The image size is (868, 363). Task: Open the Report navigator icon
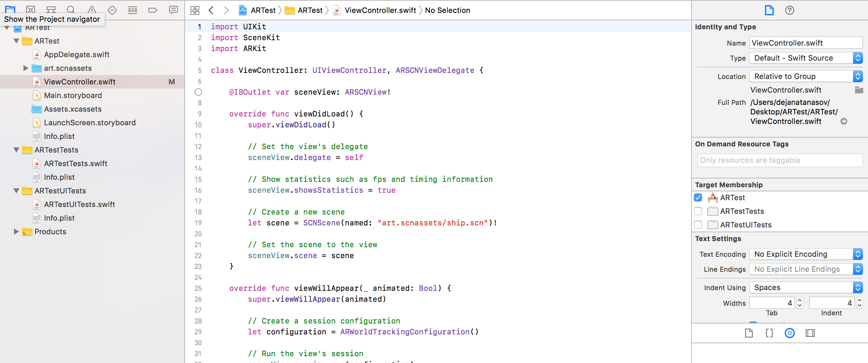tap(173, 10)
